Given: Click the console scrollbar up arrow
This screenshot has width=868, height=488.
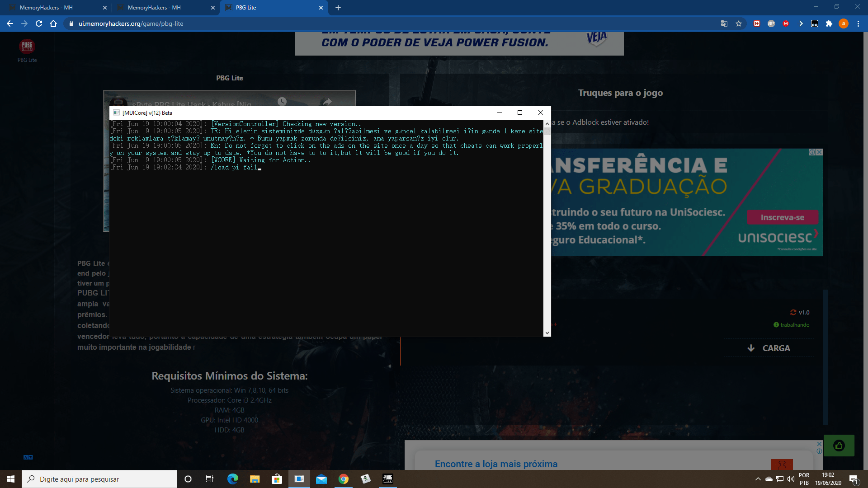Looking at the screenshot, I should (x=547, y=123).
